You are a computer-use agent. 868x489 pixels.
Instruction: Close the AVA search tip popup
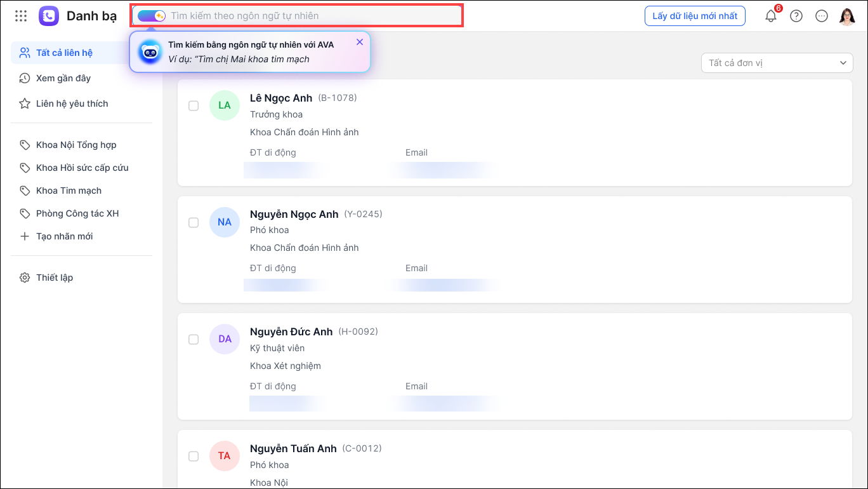pyautogui.click(x=360, y=42)
